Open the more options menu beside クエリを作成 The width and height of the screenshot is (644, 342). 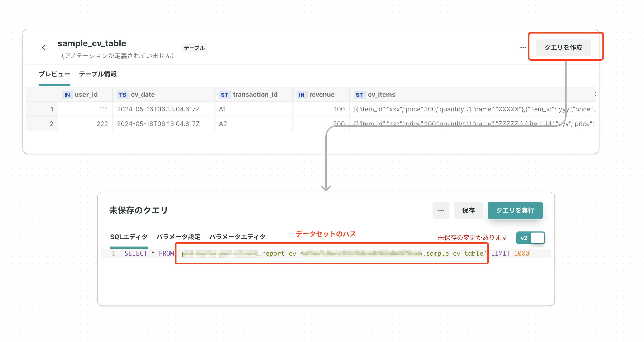click(523, 48)
